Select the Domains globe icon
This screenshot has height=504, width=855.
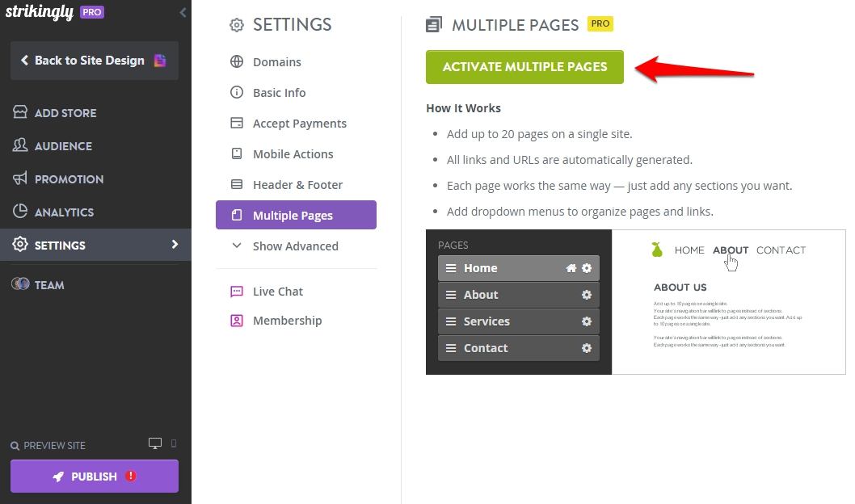click(236, 61)
